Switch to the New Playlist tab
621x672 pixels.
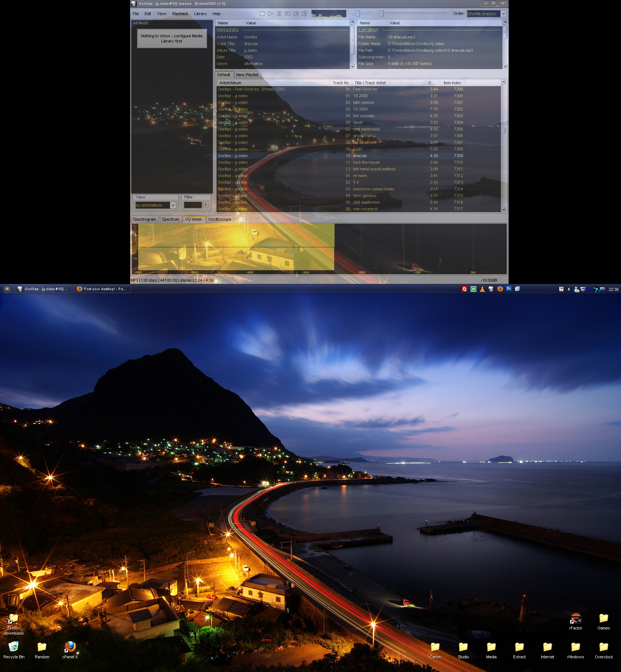[x=247, y=75]
